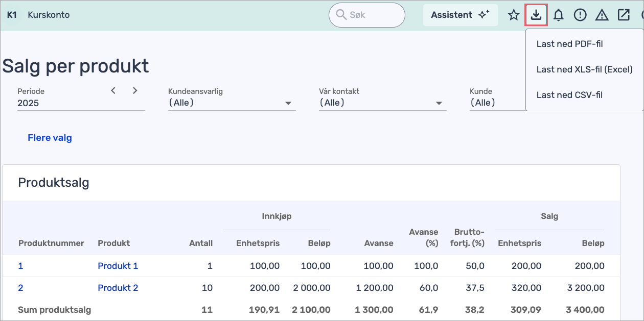The width and height of the screenshot is (644, 321).
Task: Click the Produktsalg section title
Action: 54,183
